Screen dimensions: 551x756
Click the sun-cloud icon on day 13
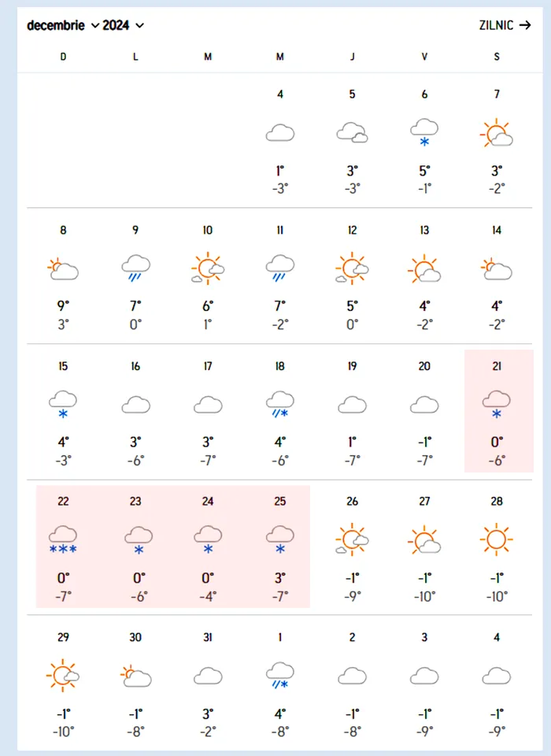(424, 269)
